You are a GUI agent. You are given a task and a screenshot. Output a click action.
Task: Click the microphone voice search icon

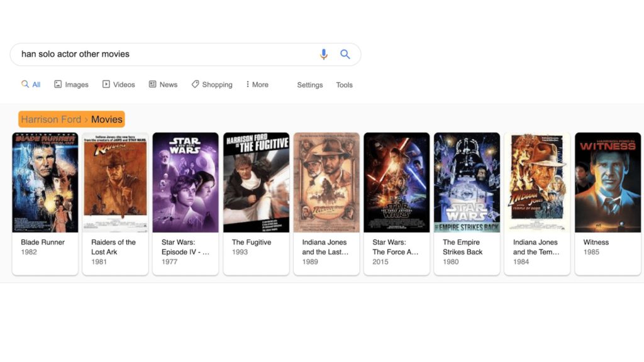(324, 54)
